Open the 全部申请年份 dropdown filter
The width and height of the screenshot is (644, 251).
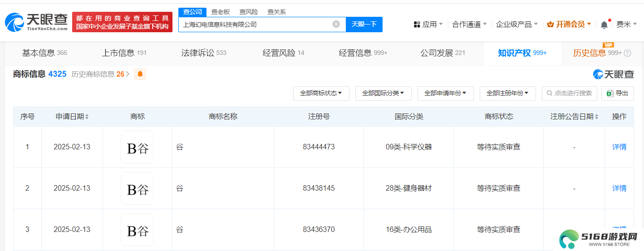(445, 93)
